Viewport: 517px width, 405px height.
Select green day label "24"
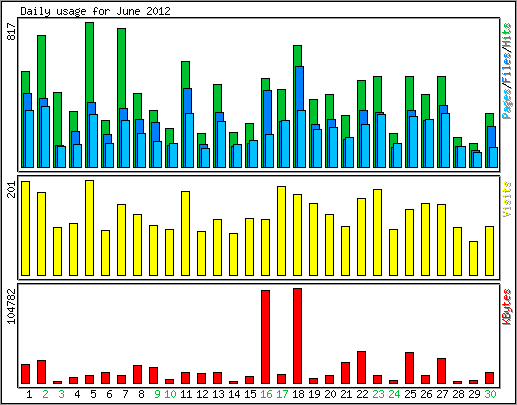point(394,394)
